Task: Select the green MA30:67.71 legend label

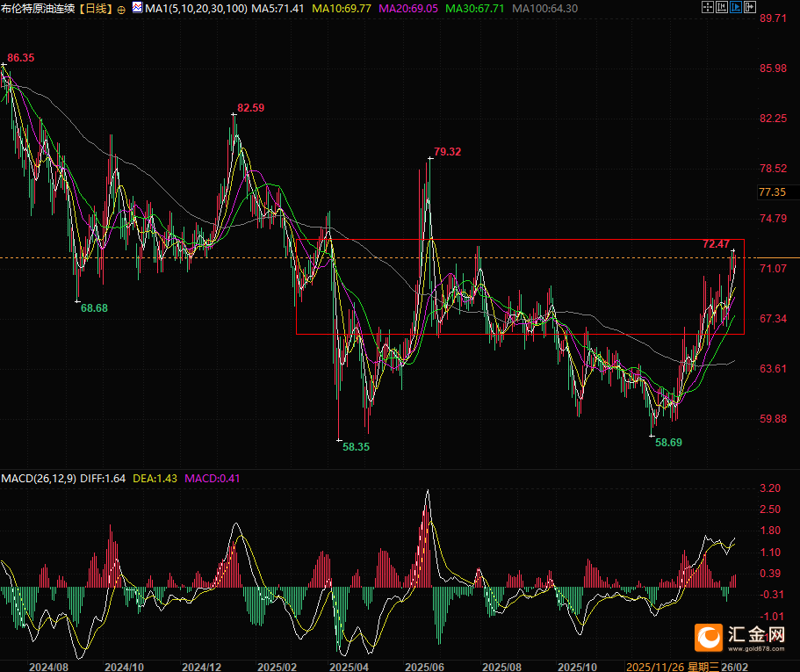Action: (474, 9)
